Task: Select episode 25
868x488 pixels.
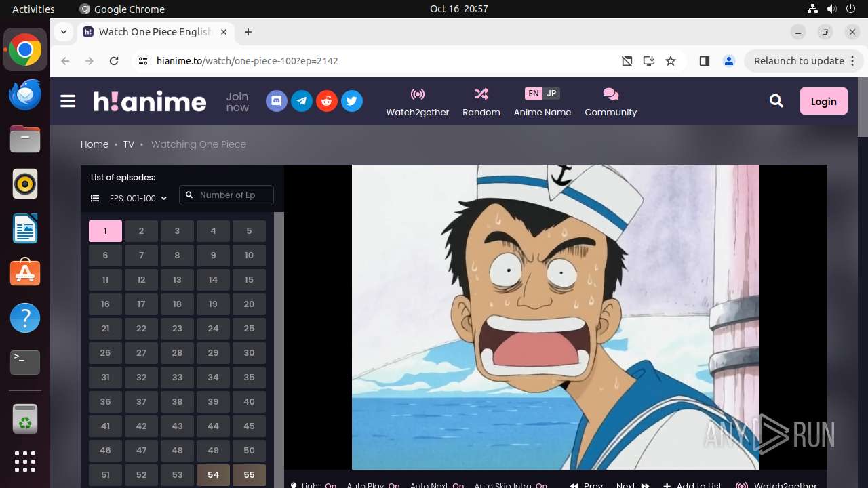Action: pos(249,329)
